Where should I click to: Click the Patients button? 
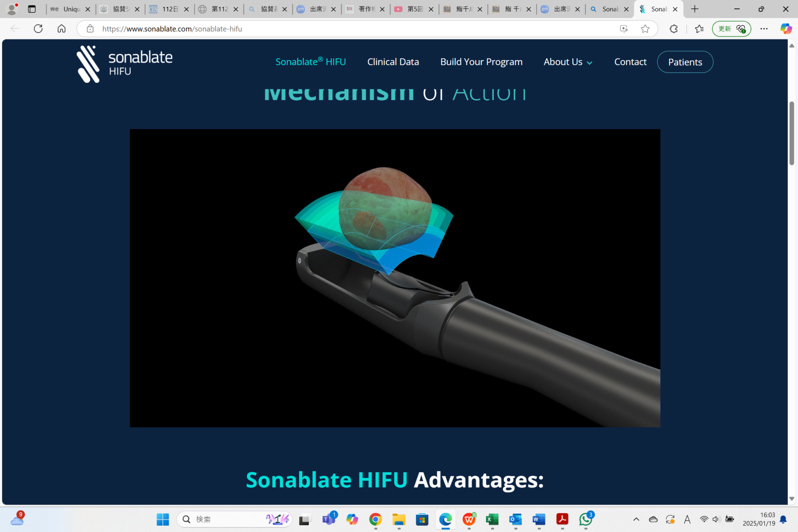click(x=685, y=62)
